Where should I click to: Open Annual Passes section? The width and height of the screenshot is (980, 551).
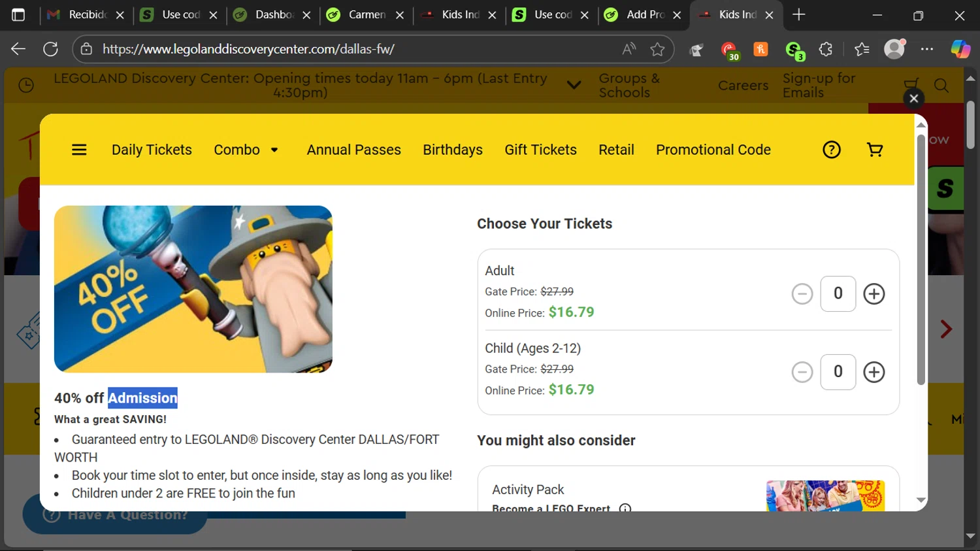pos(353,150)
